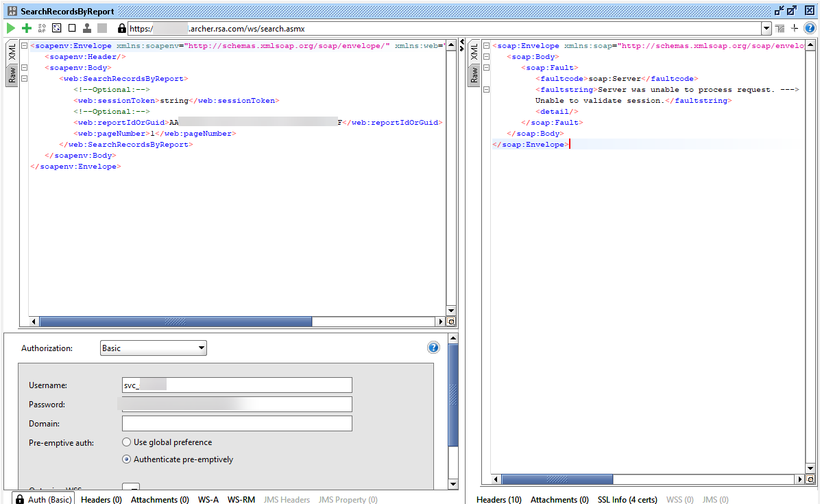Add this request to a TestCase
The width and height of the screenshot is (820, 504).
(x=26, y=28)
